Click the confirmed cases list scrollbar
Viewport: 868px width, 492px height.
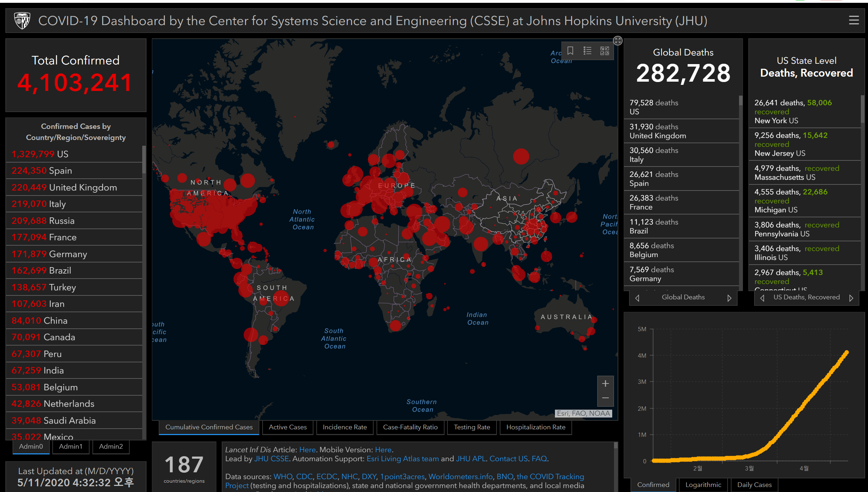point(144,159)
